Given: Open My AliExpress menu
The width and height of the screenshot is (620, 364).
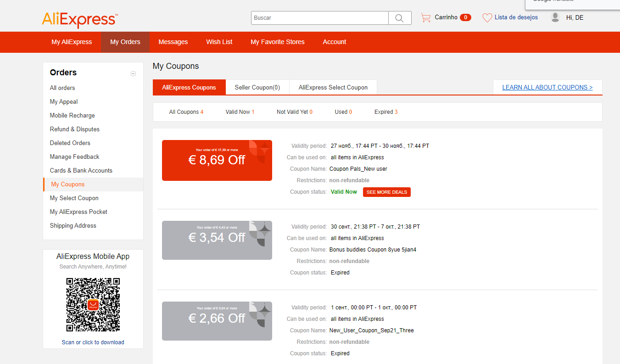Looking at the screenshot, I should (72, 42).
